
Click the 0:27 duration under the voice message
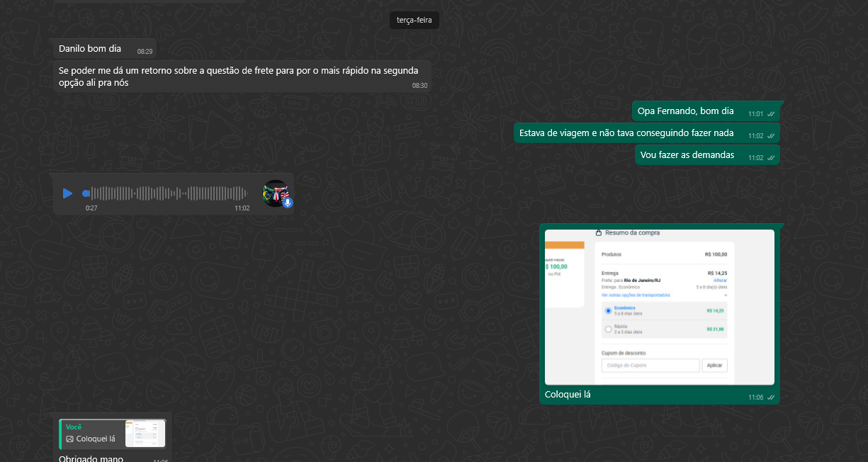tap(91, 208)
